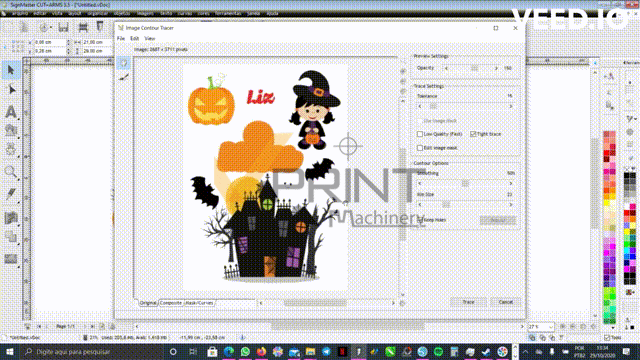Viewport: 640px width, 360px height.
Task: Click the Windows search box in taskbar
Action: coord(92,351)
